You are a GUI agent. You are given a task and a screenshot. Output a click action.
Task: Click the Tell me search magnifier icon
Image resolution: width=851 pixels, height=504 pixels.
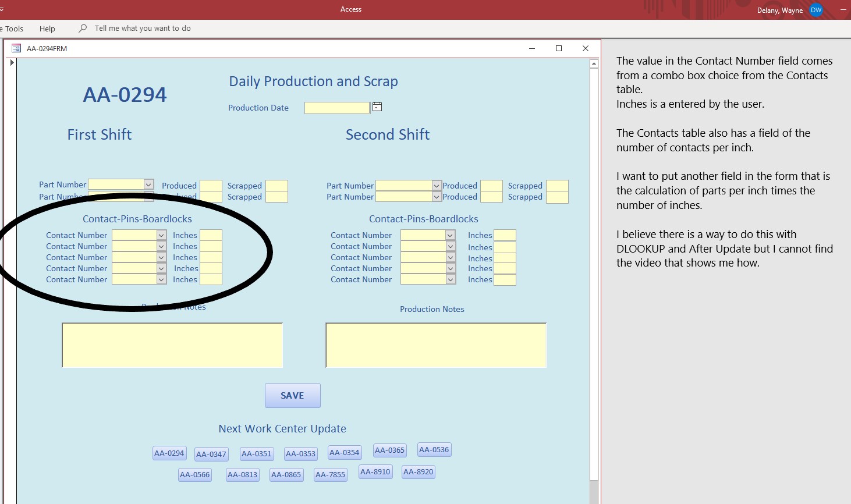(x=83, y=29)
